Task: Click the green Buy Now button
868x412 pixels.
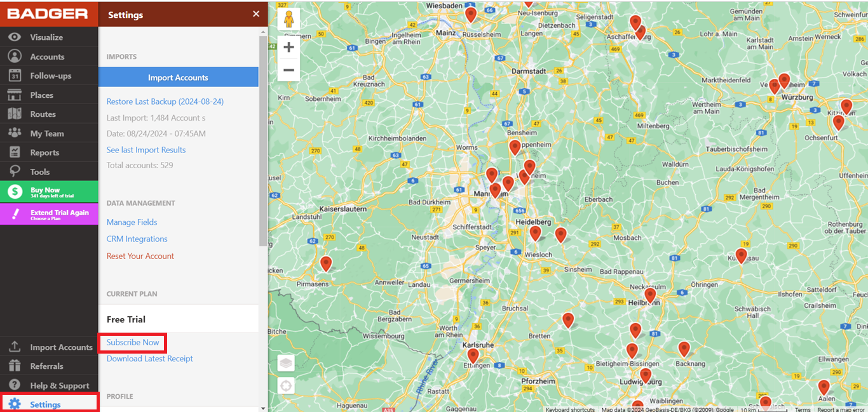Action: pos(49,192)
